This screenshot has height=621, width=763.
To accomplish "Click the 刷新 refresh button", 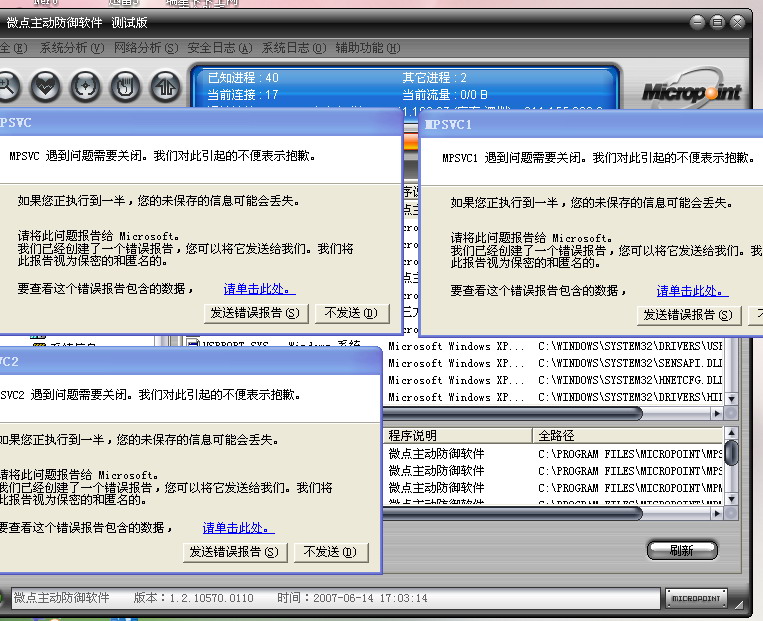I will (682, 550).
